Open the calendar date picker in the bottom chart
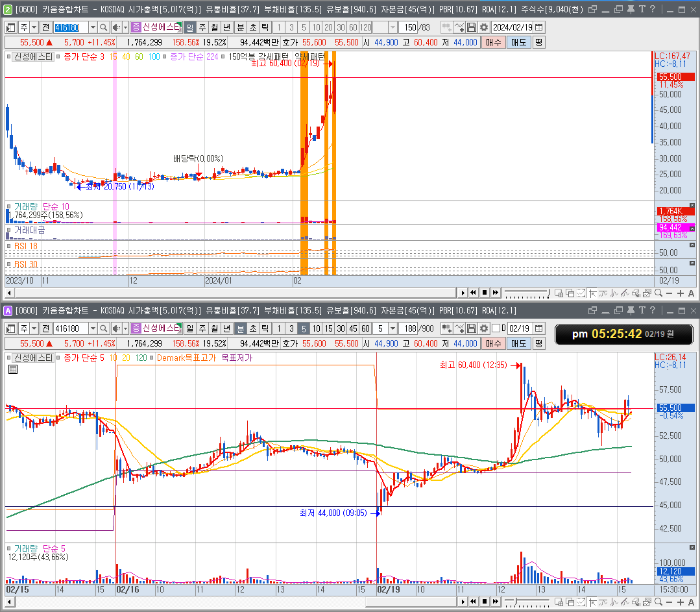Screen dimensions: 700x612 [539, 329]
